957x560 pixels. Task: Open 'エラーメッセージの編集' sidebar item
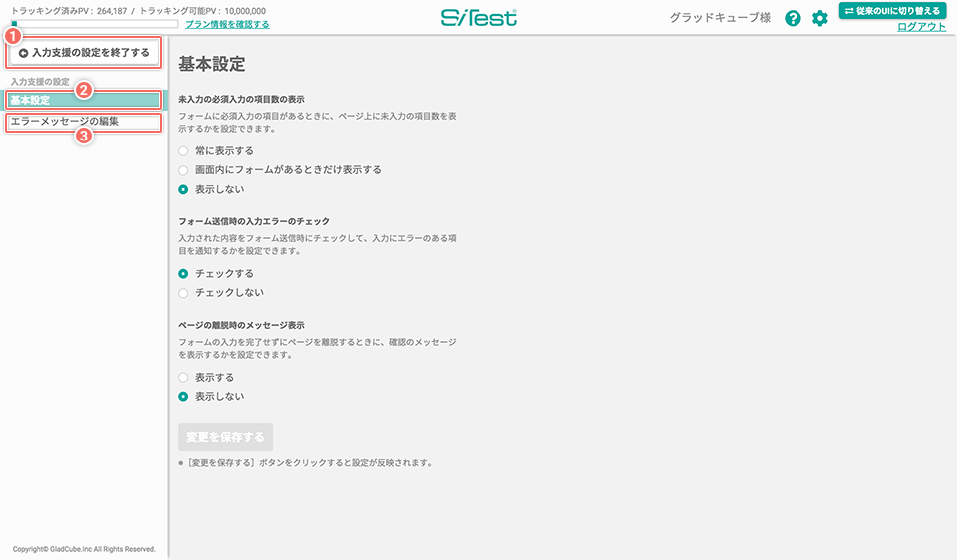[x=84, y=122]
